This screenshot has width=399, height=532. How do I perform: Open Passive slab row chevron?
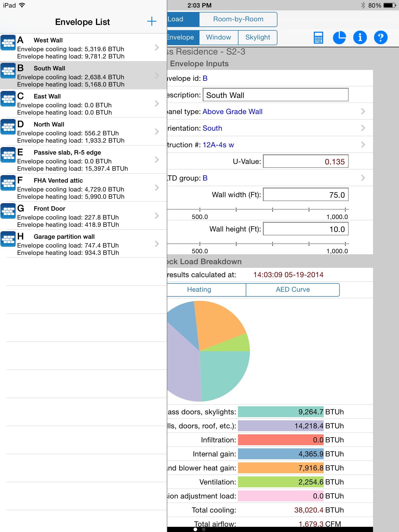(x=157, y=159)
